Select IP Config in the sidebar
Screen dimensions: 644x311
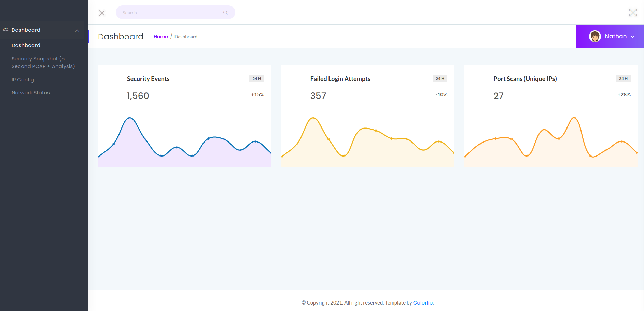(23, 79)
